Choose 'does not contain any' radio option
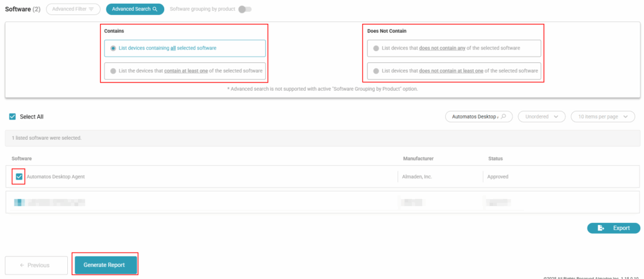The height and width of the screenshot is (279, 644). coord(376,48)
